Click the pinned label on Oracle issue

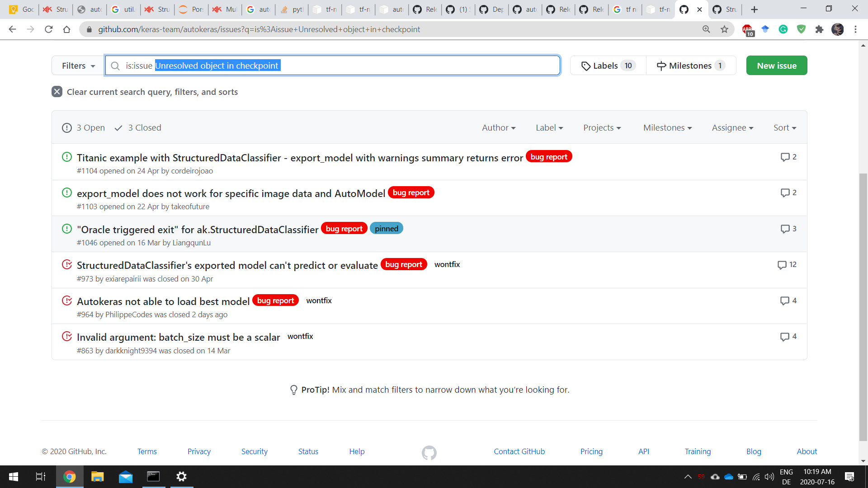coord(386,229)
